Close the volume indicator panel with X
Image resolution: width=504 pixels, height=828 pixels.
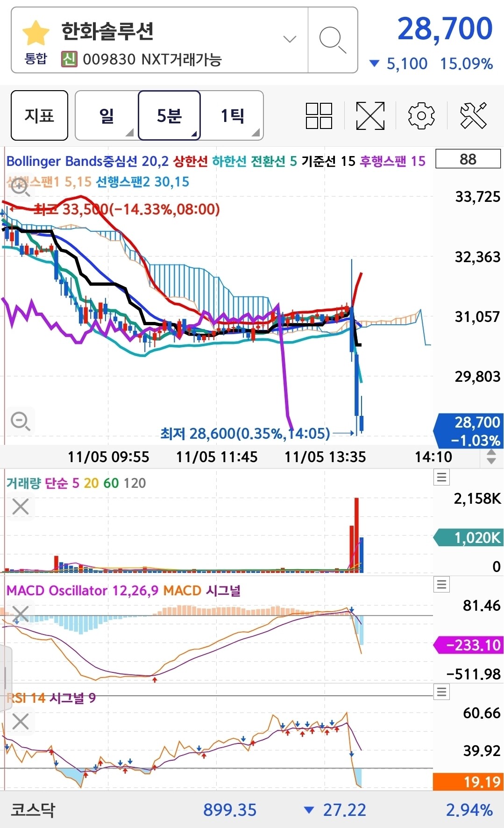tap(21, 507)
